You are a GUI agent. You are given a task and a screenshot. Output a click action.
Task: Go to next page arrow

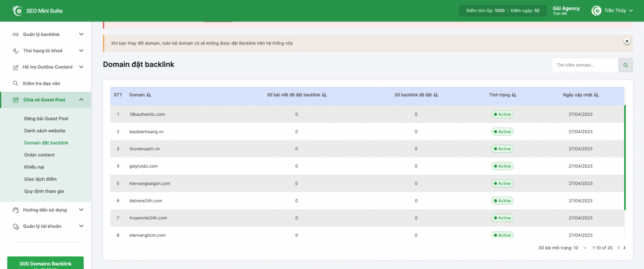(x=624, y=248)
